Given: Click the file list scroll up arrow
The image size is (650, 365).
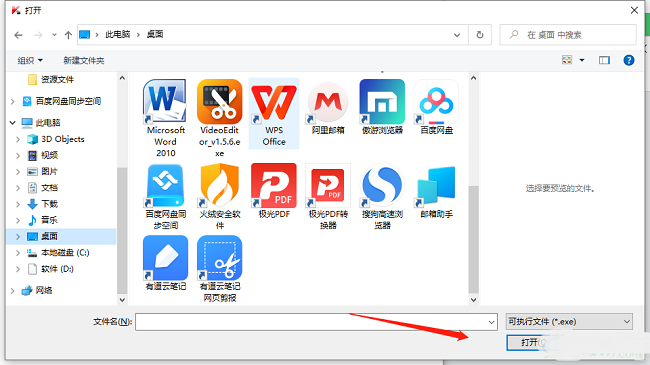Looking at the screenshot, I should 473,78.
